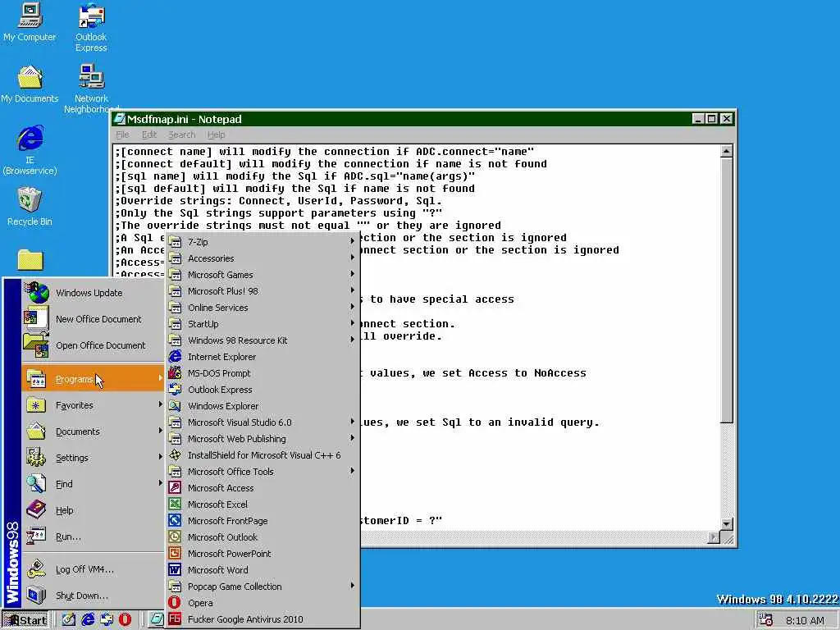Open InstallShield for Microsoft Visual C++ 6
Viewport: 840px width, 630px height.
[x=262, y=455]
